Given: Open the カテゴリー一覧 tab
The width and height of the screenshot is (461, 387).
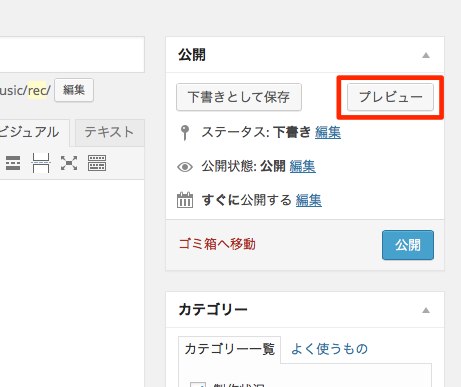Looking at the screenshot, I should tap(230, 349).
